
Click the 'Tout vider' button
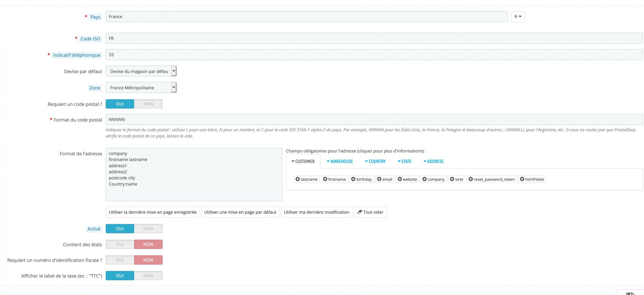coord(370,212)
